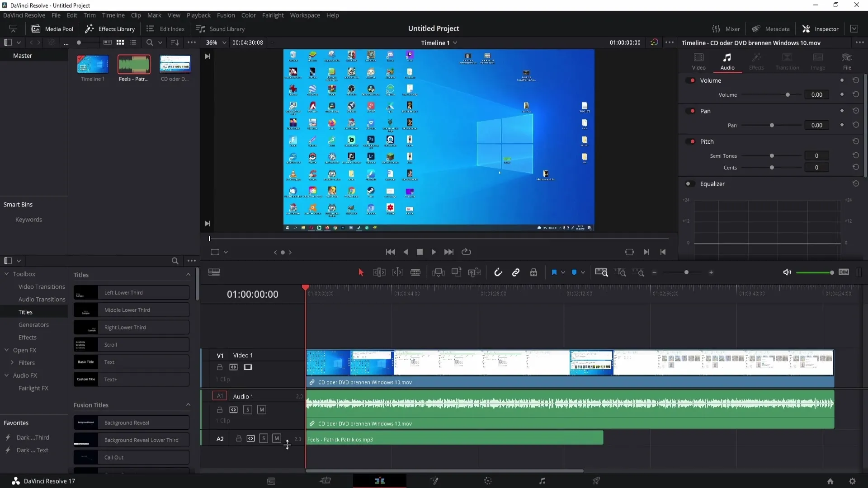Toggle the Link clips icon in toolbar

point(516,272)
